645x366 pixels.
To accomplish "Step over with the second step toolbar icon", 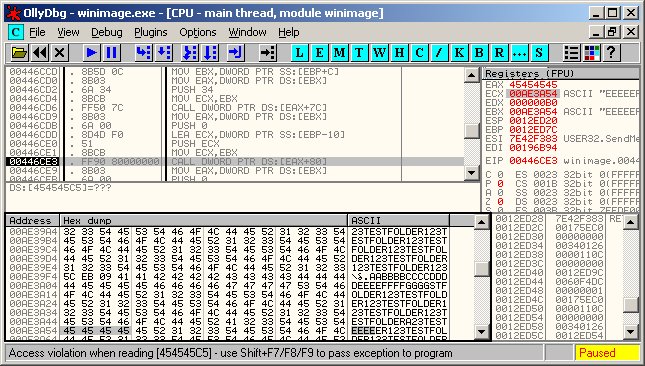I will coord(164,53).
